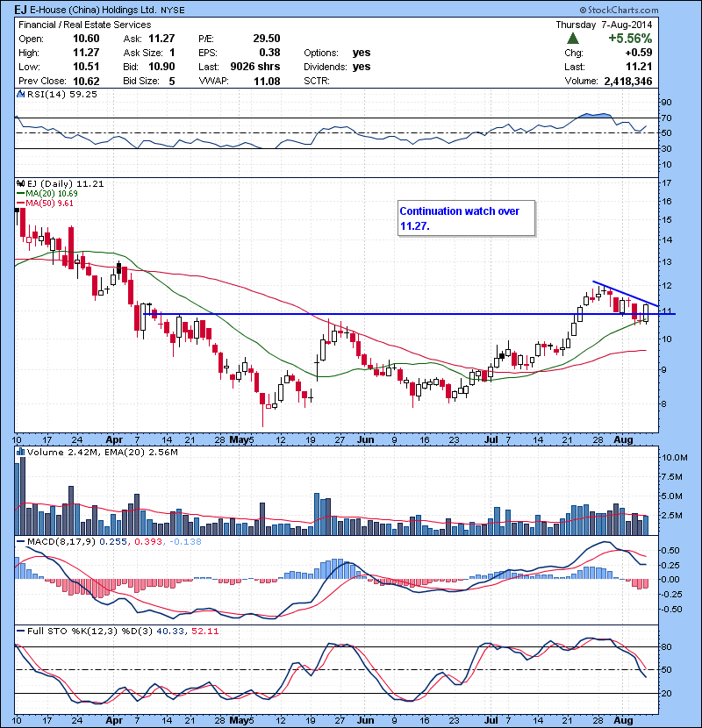Click the 'Continuation watch over 11.27.' annotation box

(467, 218)
